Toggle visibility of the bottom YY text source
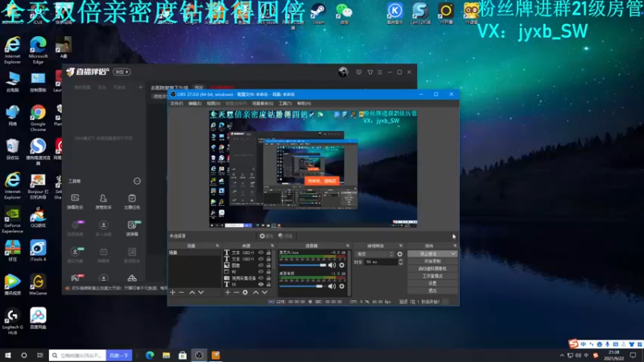 (x=261, y=284)
